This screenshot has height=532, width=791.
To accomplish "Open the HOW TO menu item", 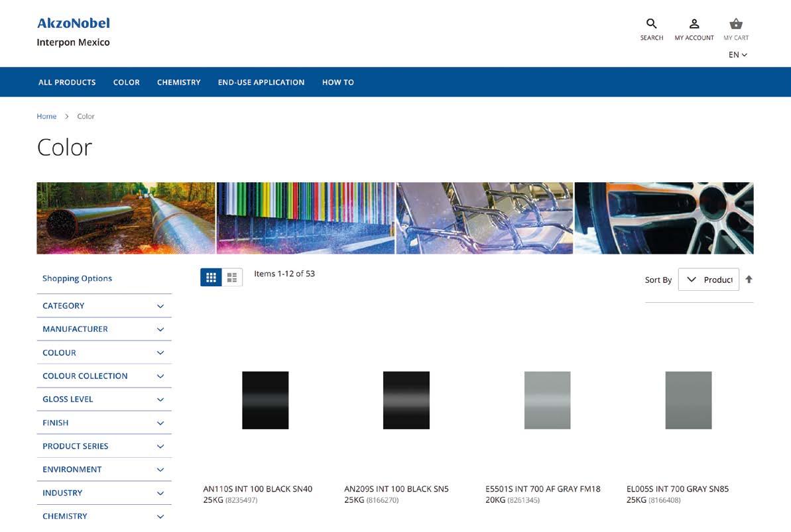I will pyautogui.click(x=338, y=82).
